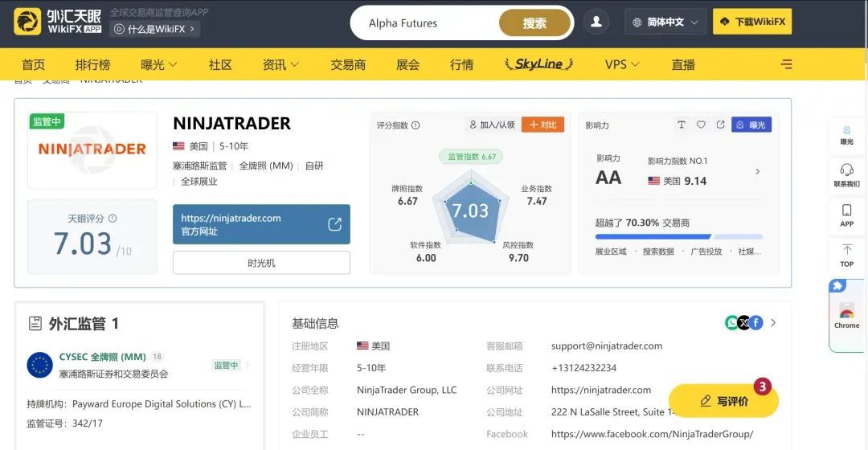
Task: Open the 交易商 navigation item
Action: pyautogui.click(x=348, y=65)
